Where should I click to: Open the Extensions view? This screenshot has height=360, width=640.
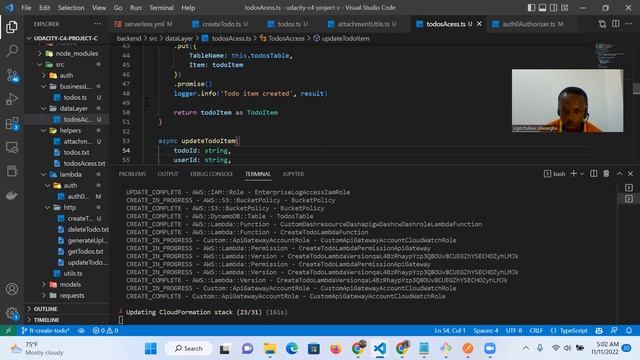[x=12, y=123]
